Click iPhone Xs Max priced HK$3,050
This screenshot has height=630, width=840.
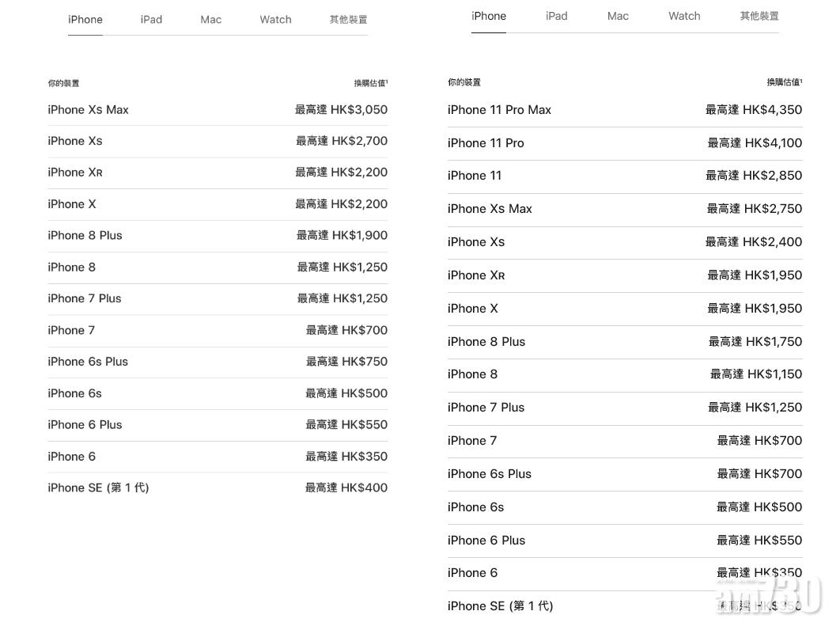click(88, 110)
